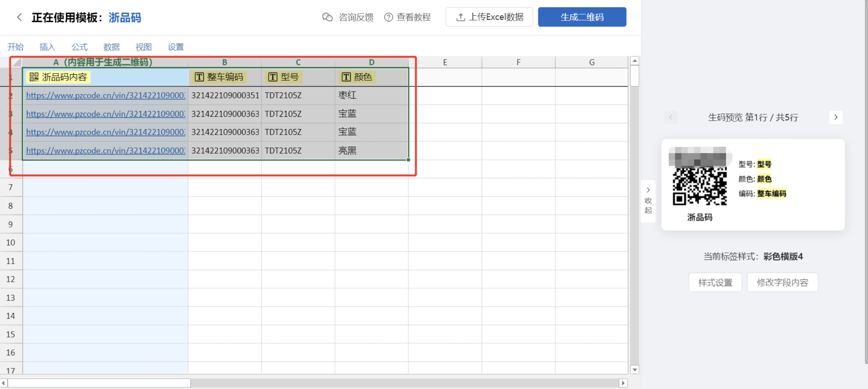Open the pzcode link in row 2

pos(105,95)
